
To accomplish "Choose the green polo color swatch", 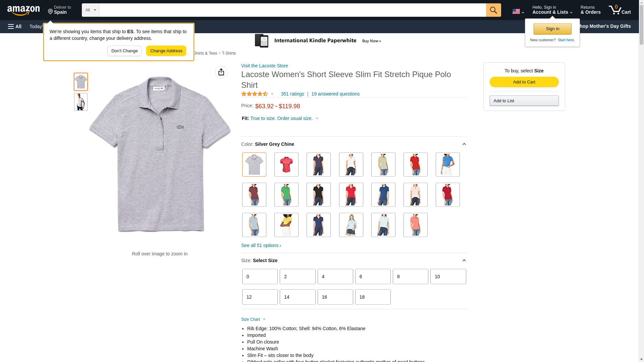I will tap(286, 195).
